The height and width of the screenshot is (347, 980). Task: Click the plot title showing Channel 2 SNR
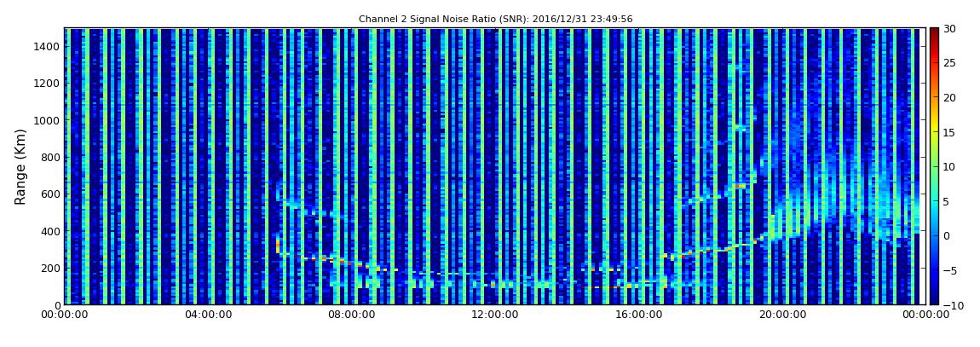click(496, 20)
